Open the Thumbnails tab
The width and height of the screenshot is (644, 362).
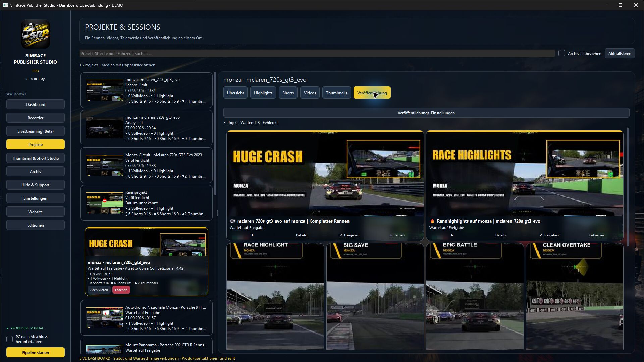(336, 93)
